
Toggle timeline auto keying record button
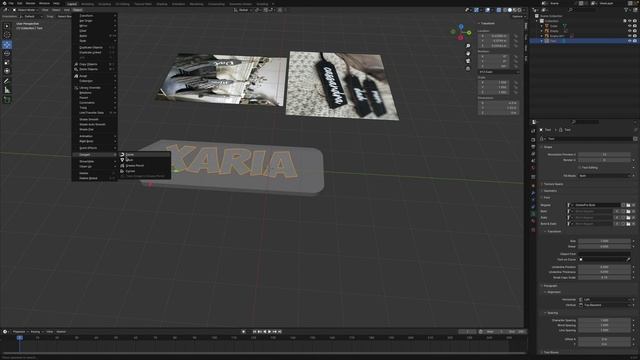(244, 332)
